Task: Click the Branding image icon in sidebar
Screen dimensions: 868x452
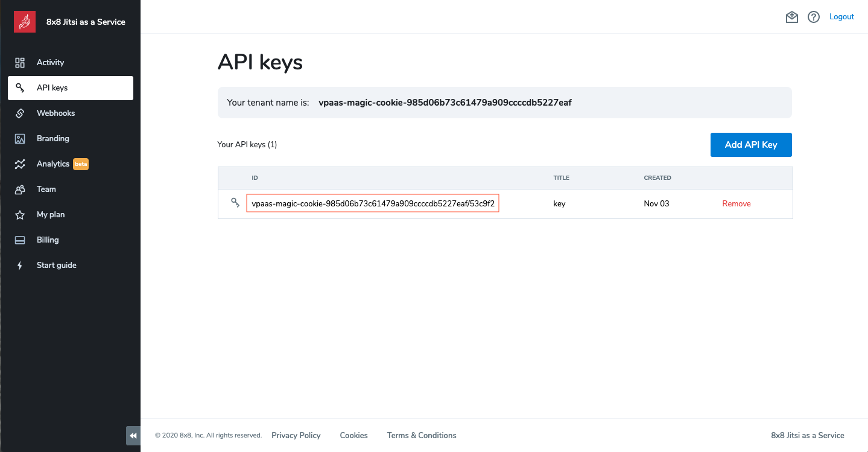Action: tap(20, 139)
